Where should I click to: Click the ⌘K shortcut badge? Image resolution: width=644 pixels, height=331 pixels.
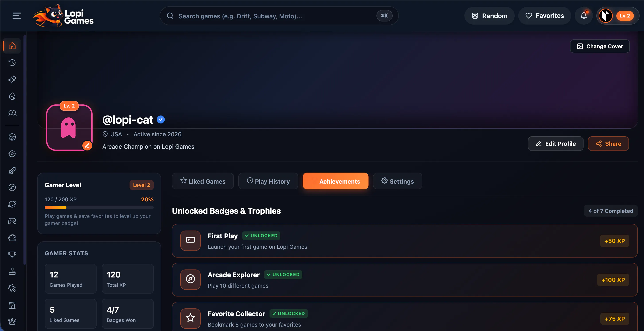(x=384, y=16)
